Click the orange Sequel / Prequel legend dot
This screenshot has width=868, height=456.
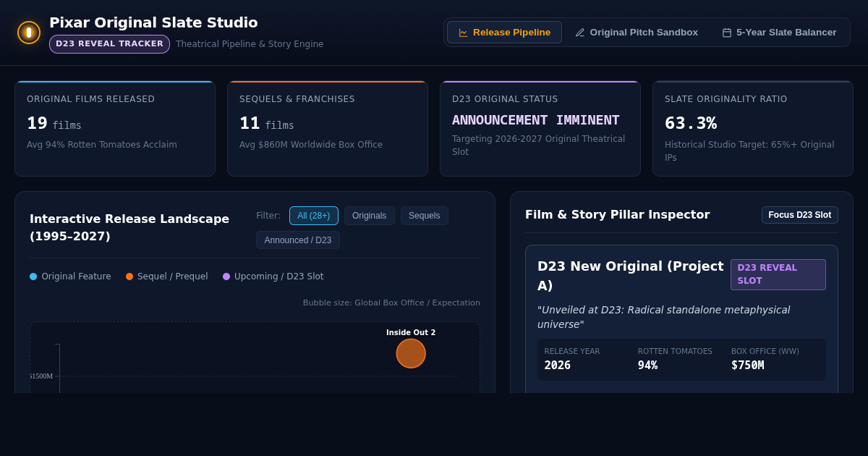coord(129,276)
